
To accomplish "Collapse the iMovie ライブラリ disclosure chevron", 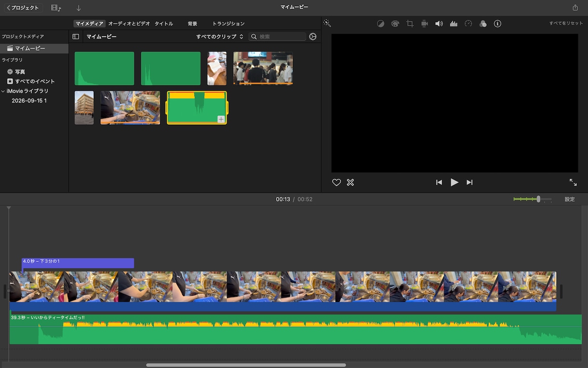I will pyautogui.click(x=3, y=91).
